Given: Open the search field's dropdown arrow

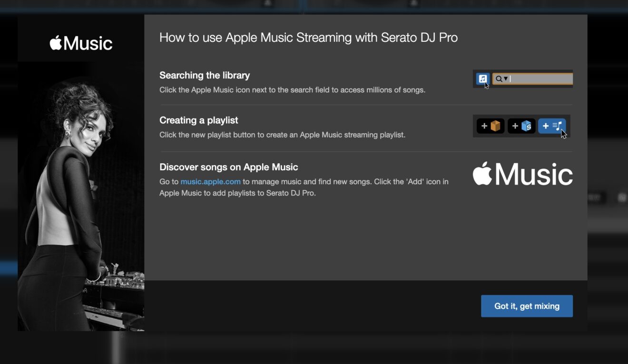Looking at the screenshot, I should click(505, 79).
